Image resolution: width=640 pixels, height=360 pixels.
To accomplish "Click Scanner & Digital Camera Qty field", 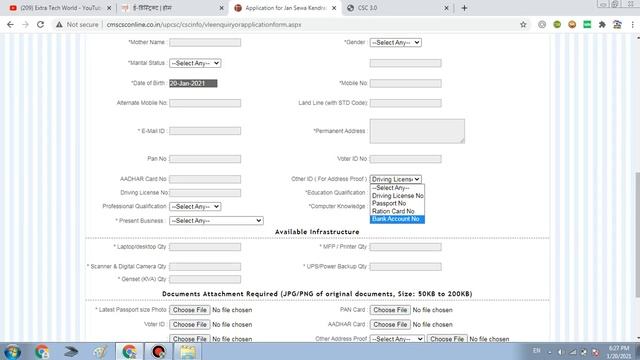I will tap(205, 267).
